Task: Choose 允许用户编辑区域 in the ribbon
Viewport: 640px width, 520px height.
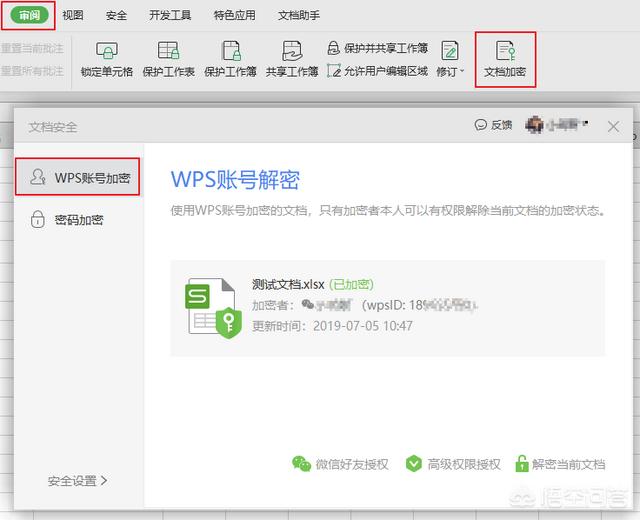Action: (x=378, y=71)
